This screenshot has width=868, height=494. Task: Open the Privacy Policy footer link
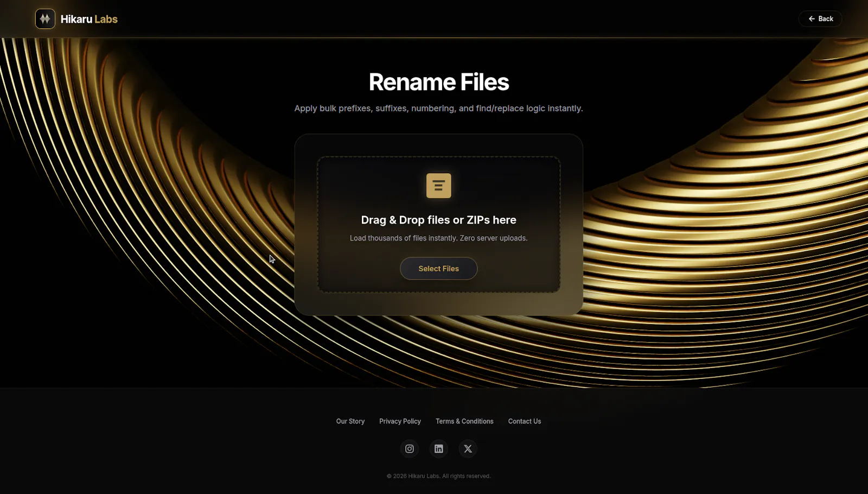[x=400, y=421]
